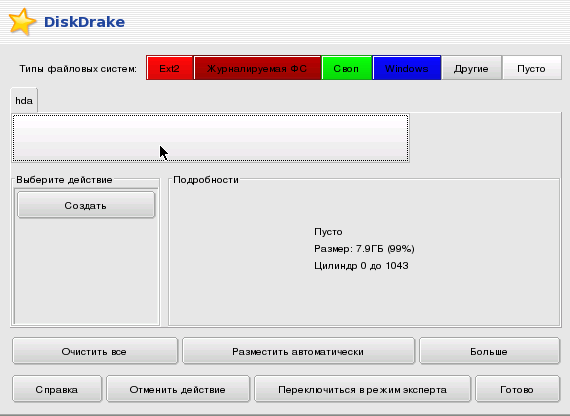Click the Создать button to create partition

point(86,205)
